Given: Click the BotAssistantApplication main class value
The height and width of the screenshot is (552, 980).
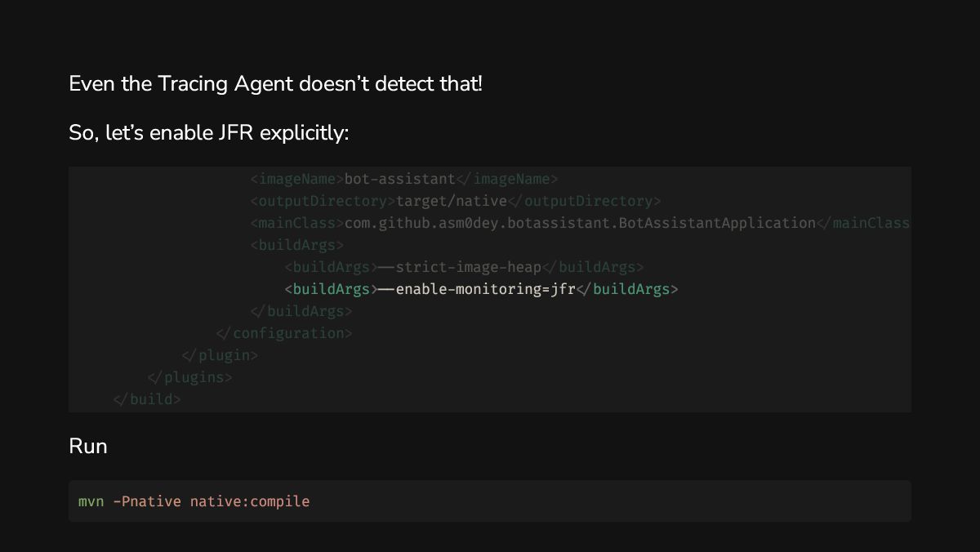Looking at the screenshot, I should [x=580, y=223].
